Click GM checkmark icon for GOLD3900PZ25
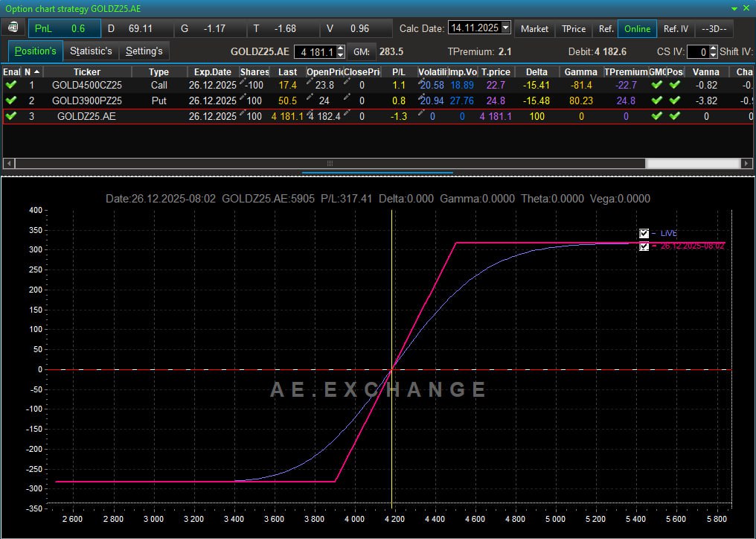 coord(656,101)
